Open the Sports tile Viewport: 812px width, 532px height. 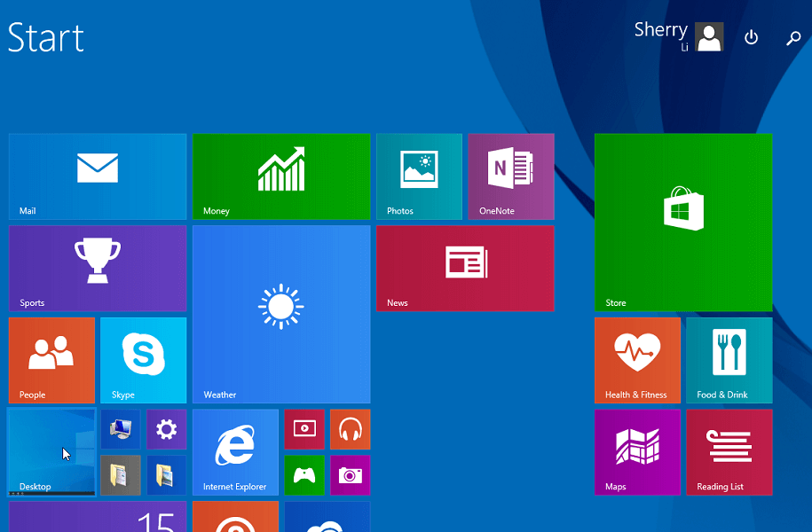click(98, 268)
